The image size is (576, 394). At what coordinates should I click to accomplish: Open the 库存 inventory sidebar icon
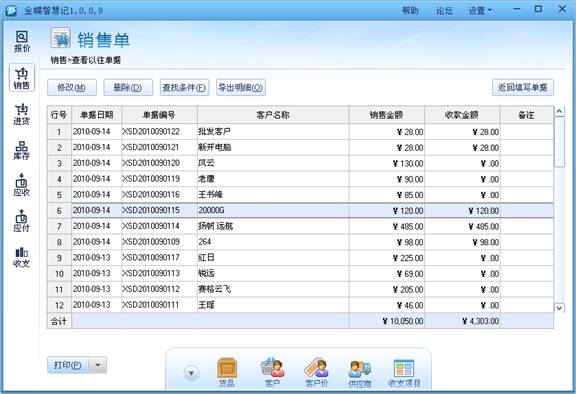(x=22, y=150)
